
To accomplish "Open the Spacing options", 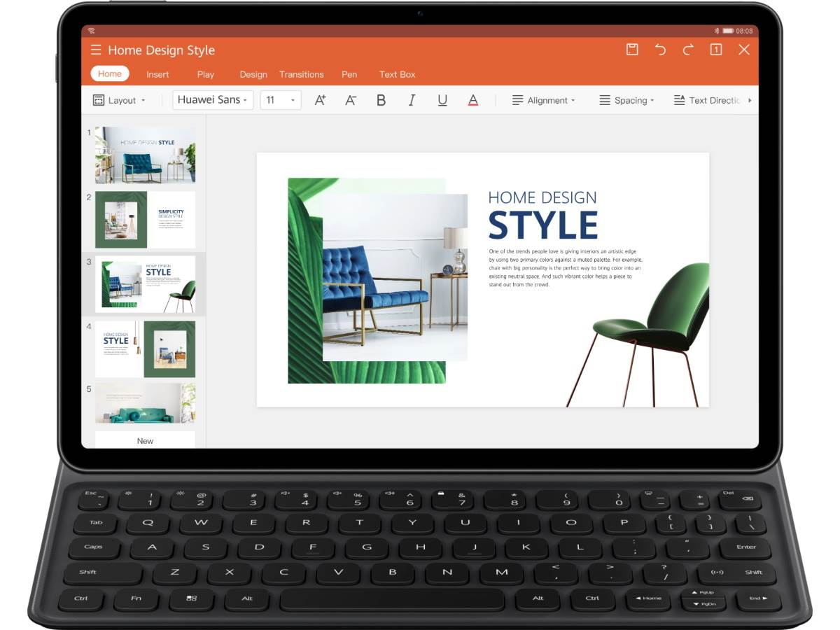I will click(627, 100).
